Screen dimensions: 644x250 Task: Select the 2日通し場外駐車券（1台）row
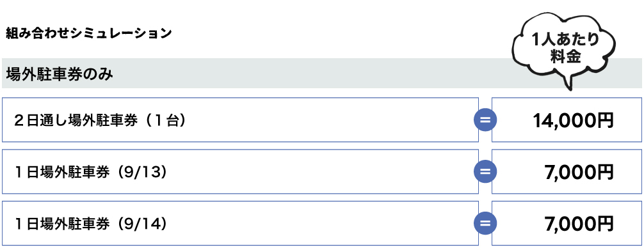coord(240,120)
